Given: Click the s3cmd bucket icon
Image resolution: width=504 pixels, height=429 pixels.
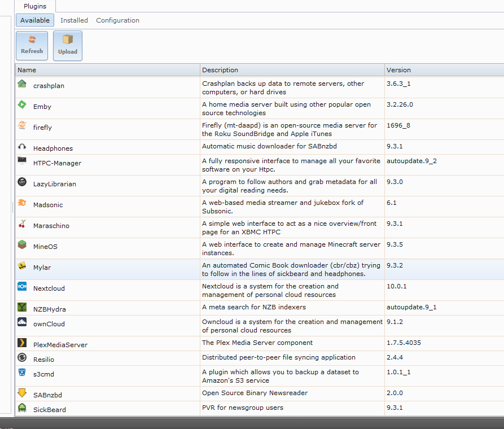Looking at the screenshot, I should [x=22, y=372].
